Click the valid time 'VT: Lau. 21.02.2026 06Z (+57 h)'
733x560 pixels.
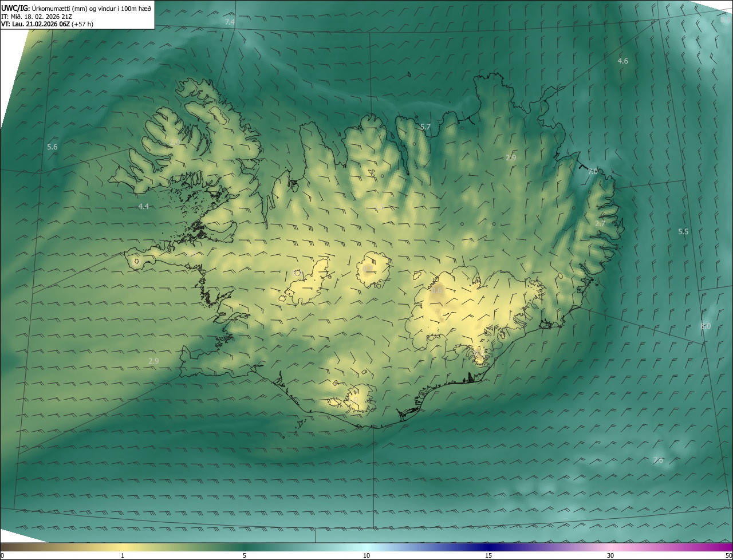point(48,24)
